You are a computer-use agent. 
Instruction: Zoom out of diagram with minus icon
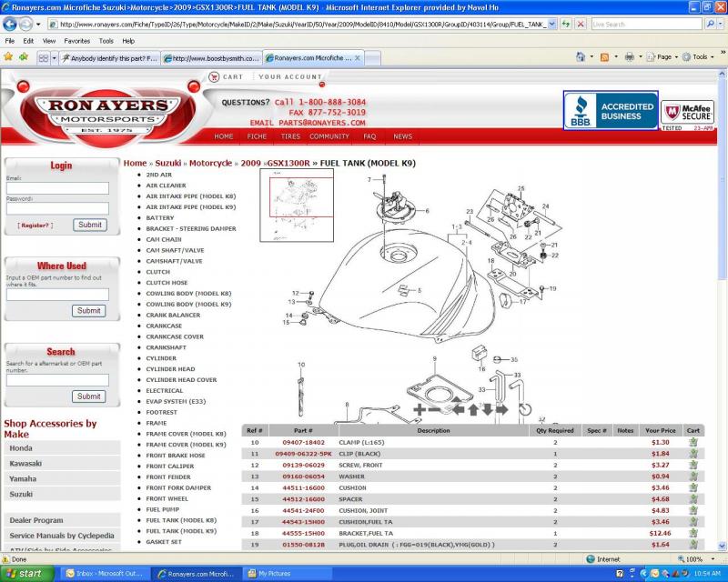point(438,410)
